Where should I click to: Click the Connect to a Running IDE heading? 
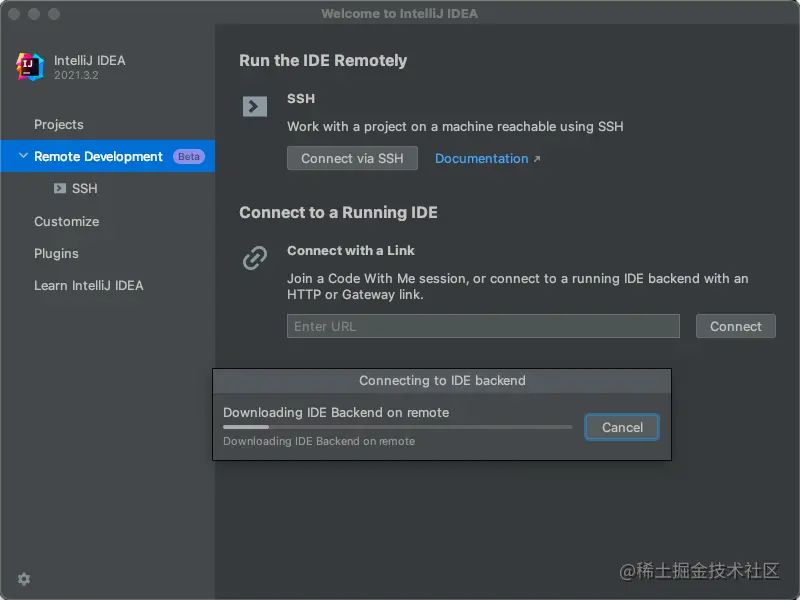click(x=338, y=212)
